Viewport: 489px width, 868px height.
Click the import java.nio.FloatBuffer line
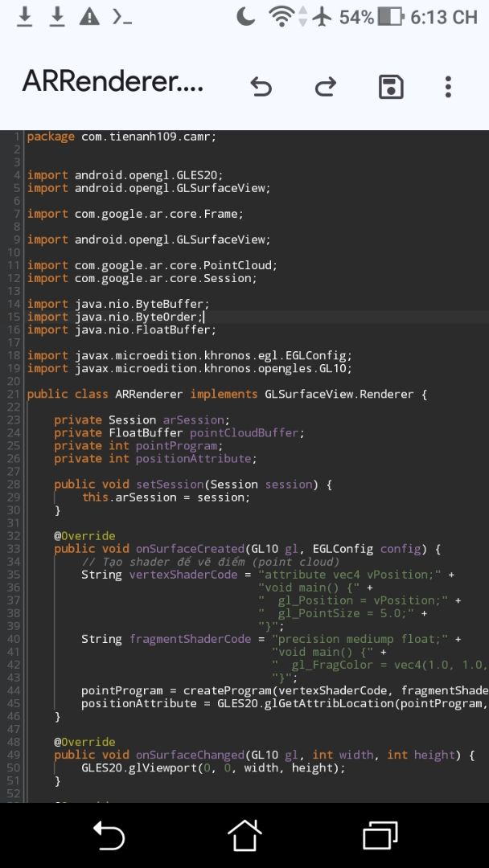[x=121, y=330]
